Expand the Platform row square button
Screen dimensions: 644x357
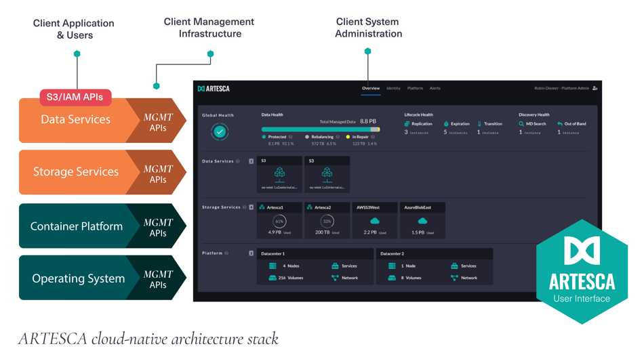251,253
